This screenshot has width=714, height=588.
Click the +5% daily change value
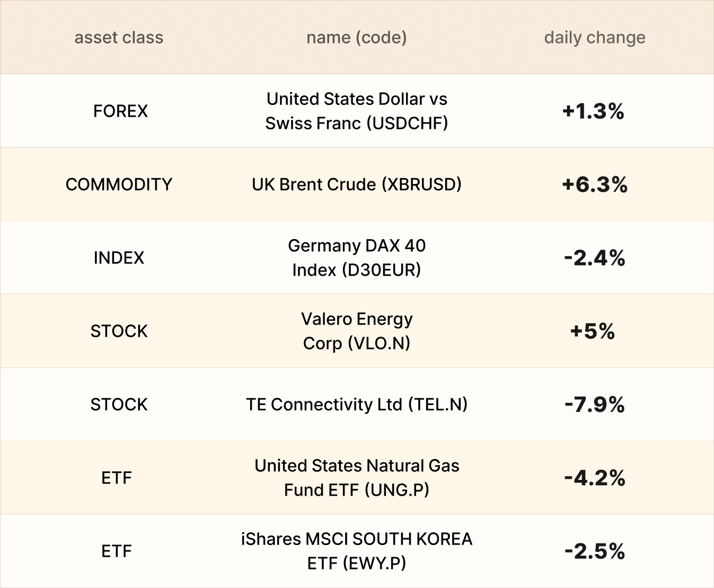[592, 331]
